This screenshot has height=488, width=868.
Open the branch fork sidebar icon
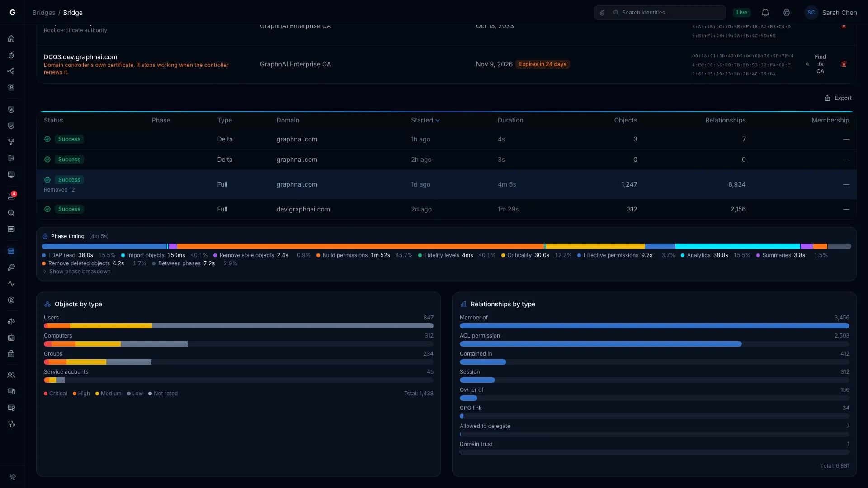(11, 142)
